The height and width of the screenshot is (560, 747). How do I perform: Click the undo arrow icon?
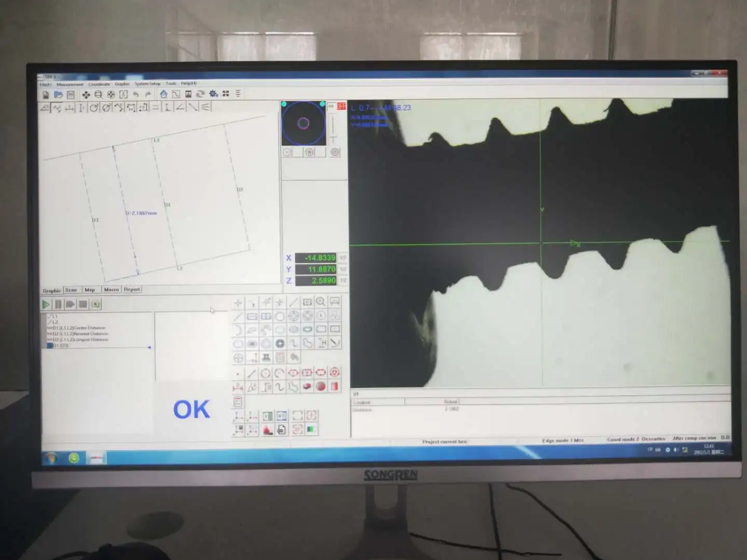point(136,94)
